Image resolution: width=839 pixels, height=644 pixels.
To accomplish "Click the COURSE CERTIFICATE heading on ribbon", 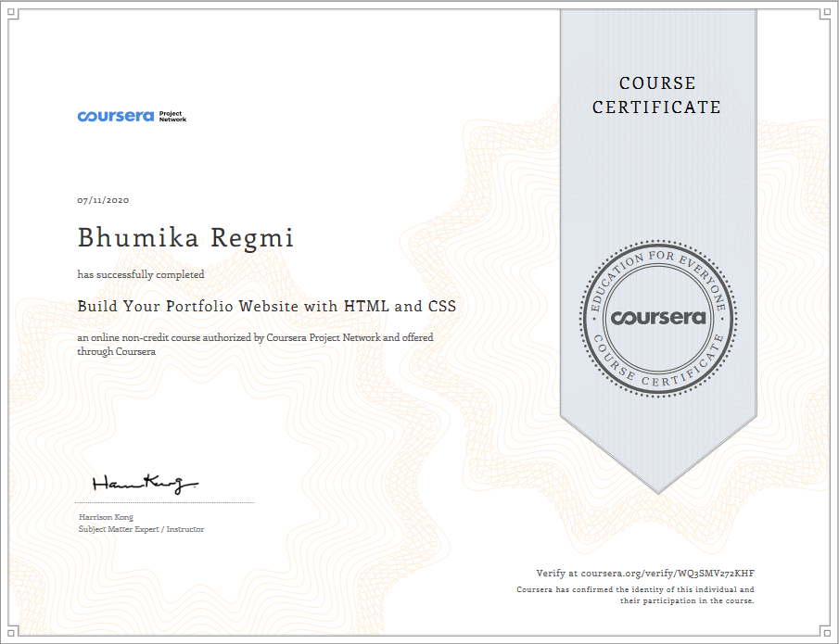I will pos(657,95).
